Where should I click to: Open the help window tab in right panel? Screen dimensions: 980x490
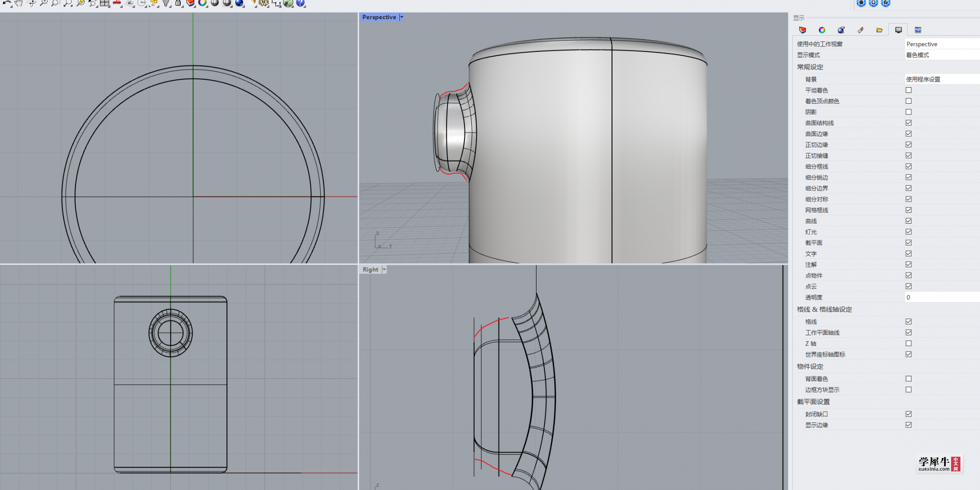tap(918, 30)
